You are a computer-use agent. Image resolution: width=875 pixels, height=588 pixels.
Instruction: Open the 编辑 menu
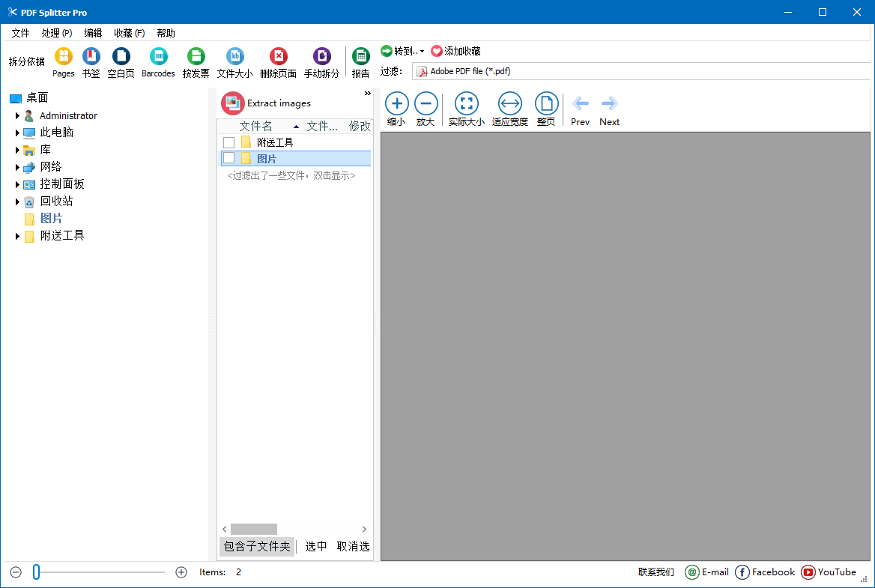[93, 33]
